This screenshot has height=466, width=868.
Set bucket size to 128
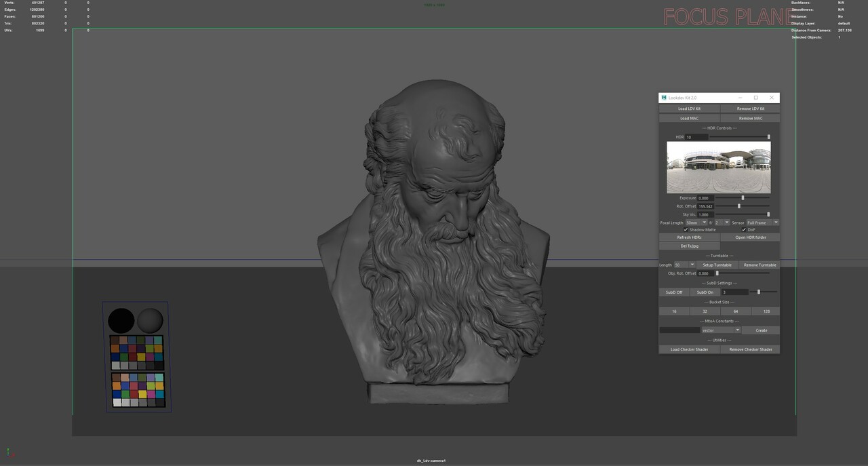pos(766,311)
